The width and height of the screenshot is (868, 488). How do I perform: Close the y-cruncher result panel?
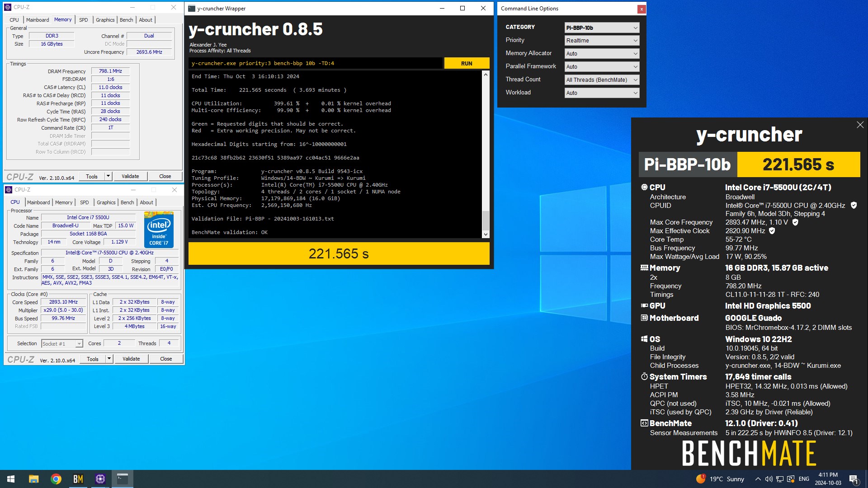pyautogui.click(x=860, y=125)
